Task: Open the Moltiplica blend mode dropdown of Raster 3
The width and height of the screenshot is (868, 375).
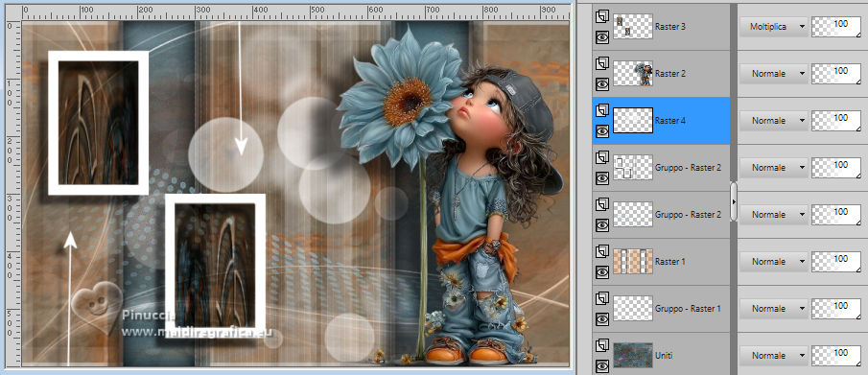Action: (x=773, y=26)
